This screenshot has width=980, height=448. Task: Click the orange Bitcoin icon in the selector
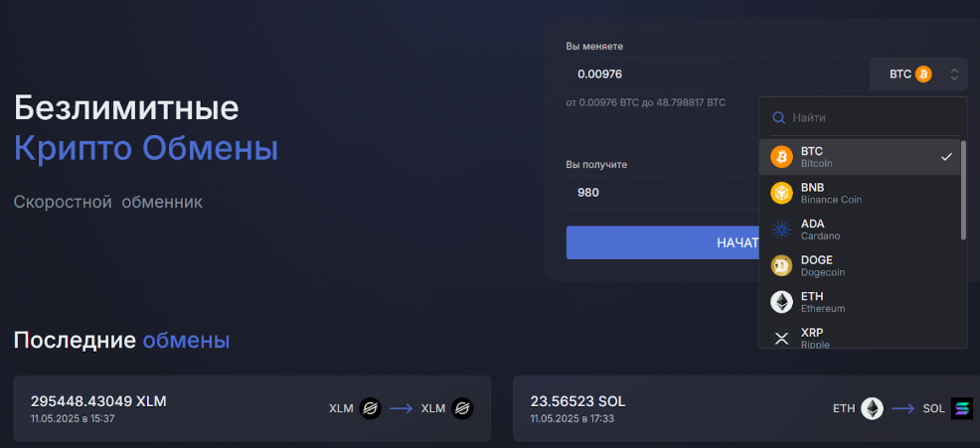tap(923, 75)
